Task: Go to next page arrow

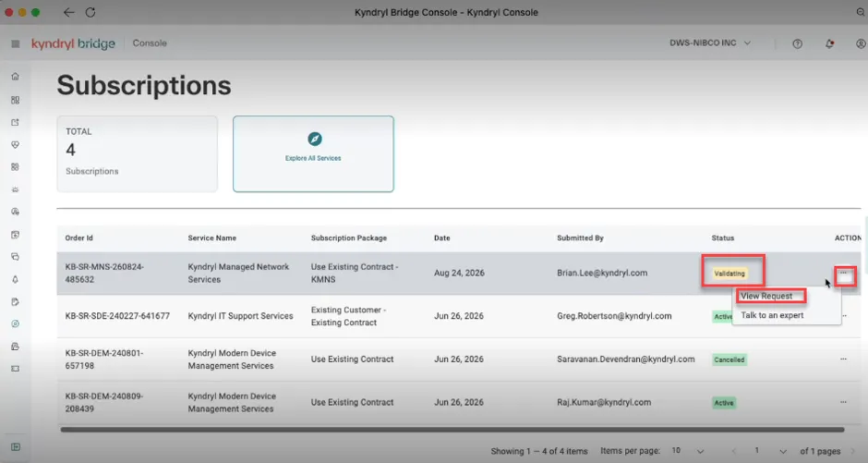Action: coord(853,451)
